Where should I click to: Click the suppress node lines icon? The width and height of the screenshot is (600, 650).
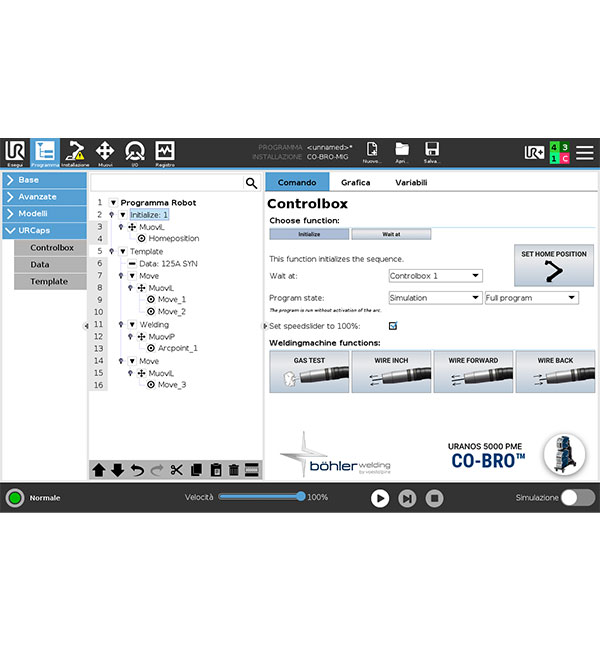coord(252,470)
